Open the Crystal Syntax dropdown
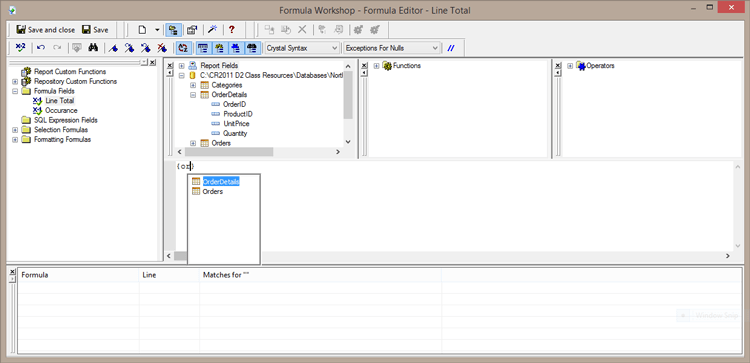The height and width of the screenshot is (363, 750). [301, 48]
